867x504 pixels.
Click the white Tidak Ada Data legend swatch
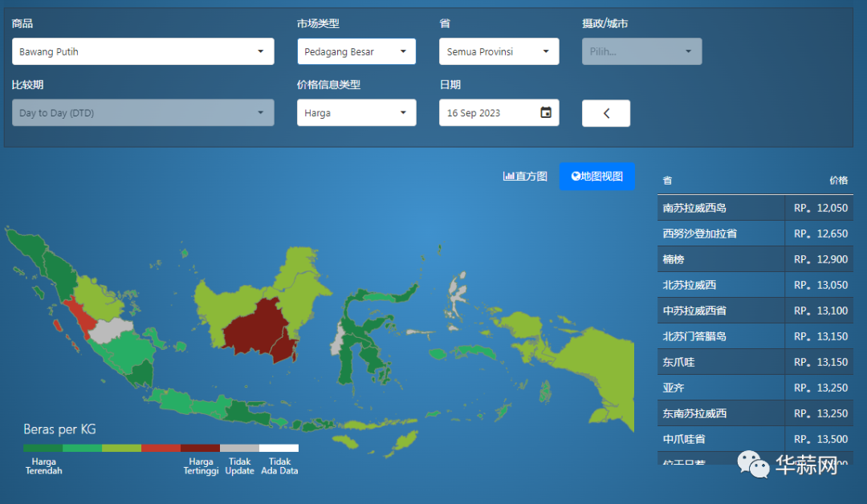(279, 448)
